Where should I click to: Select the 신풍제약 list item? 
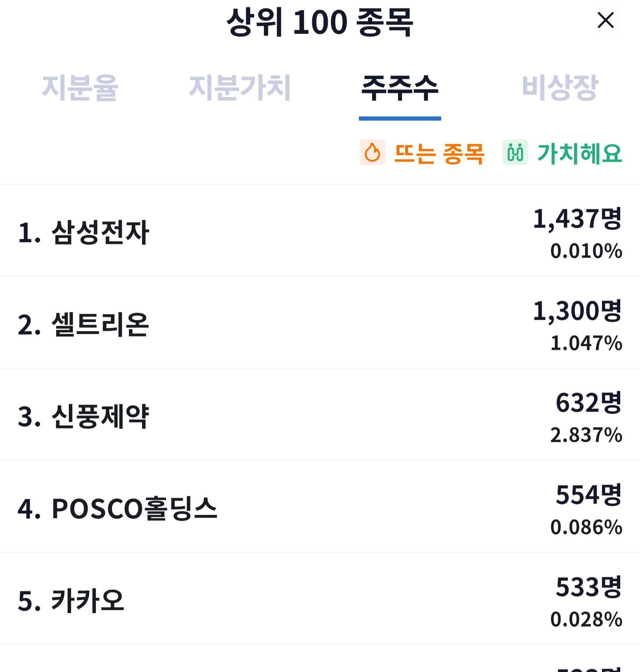[x=320, y=415]
